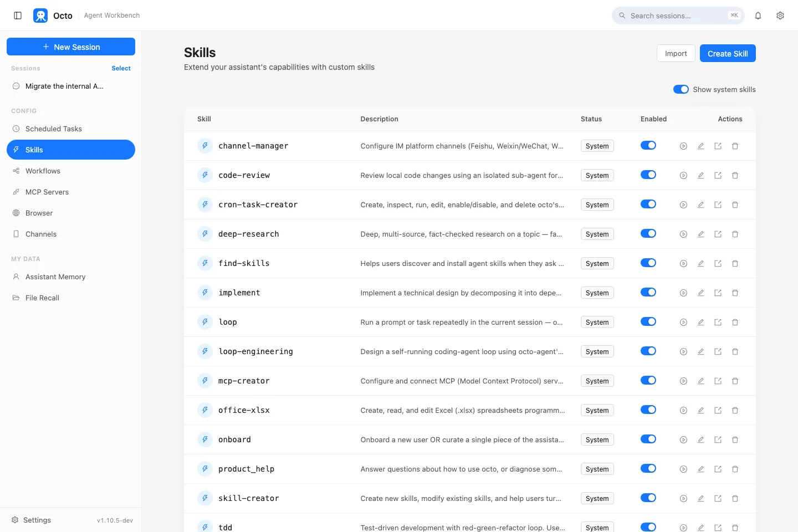This screenshot has width=798, height=532.
Task: Open Scheduled Tasks in sidebar
Action: (71, 129)
